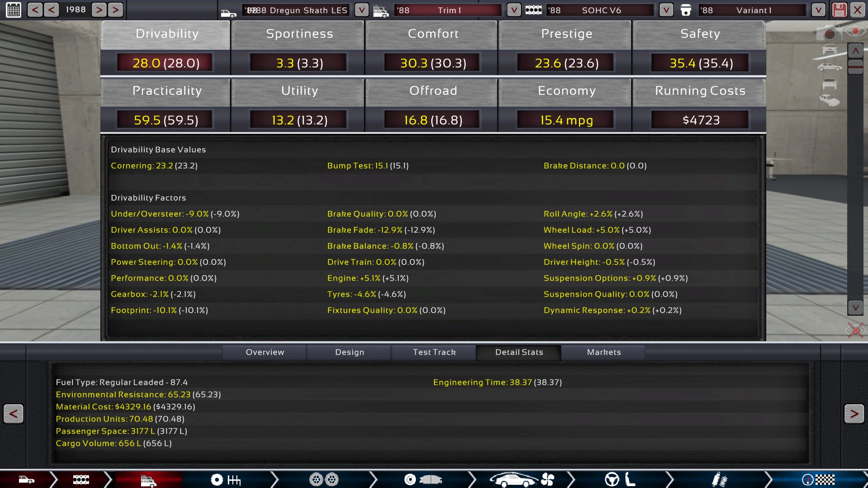The height and width of the screenshot is (488, 868).
Task: Click the scrollbar down arrow
Action: coord(855,308)
